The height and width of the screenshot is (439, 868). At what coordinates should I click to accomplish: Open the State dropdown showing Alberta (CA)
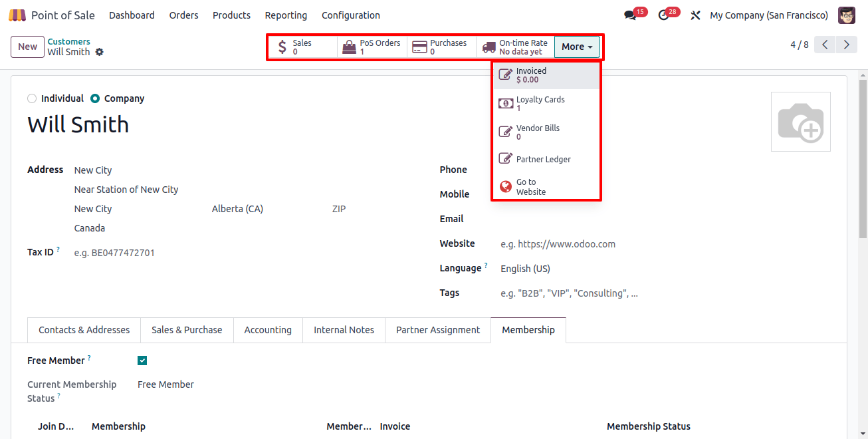[x=268, y=209]
